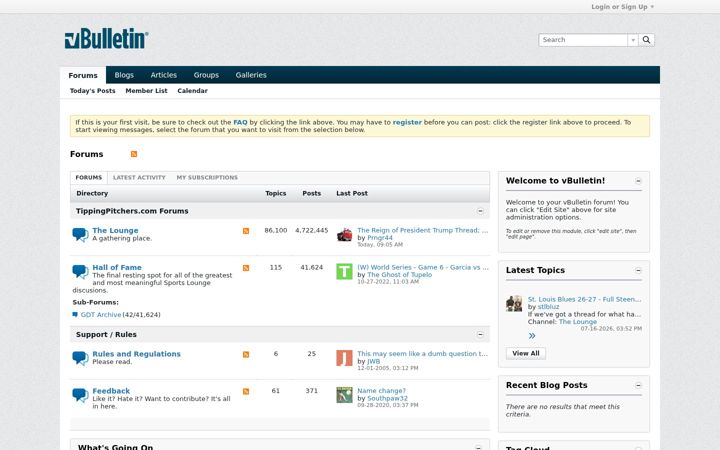Image resolution: width=720 pixels, height=450 pixels.
Task: Switch to the Latest Activity tab
Action: 139,178
